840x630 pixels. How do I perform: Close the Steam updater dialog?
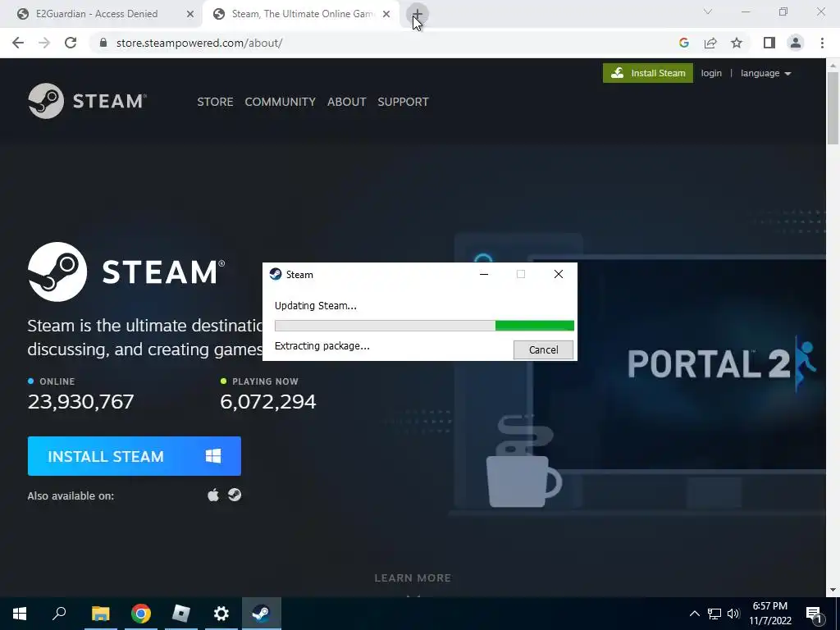point(558,274)
